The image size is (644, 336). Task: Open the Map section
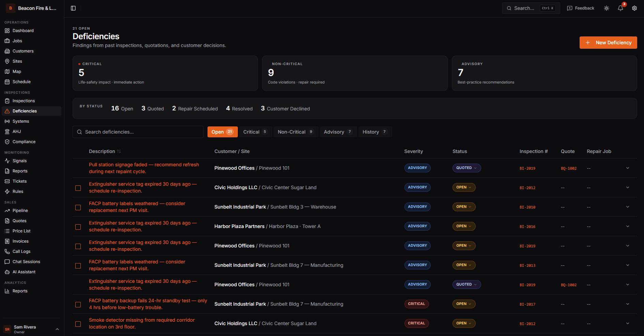[x=17, y=71]
